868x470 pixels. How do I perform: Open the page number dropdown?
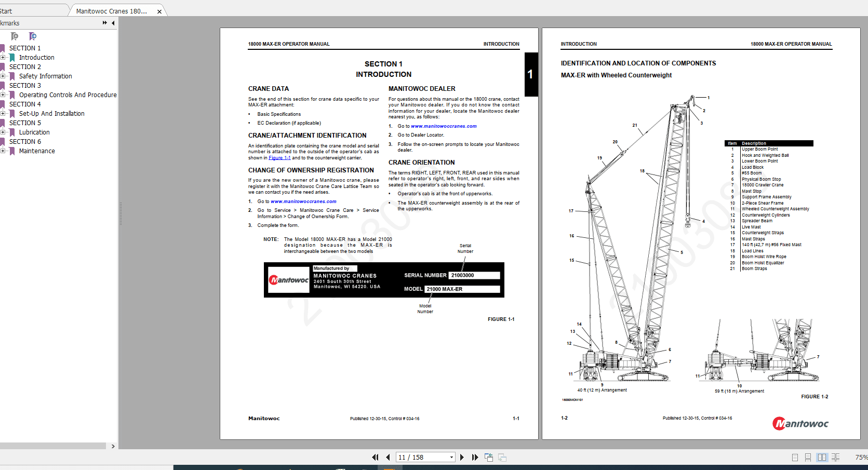451,457
